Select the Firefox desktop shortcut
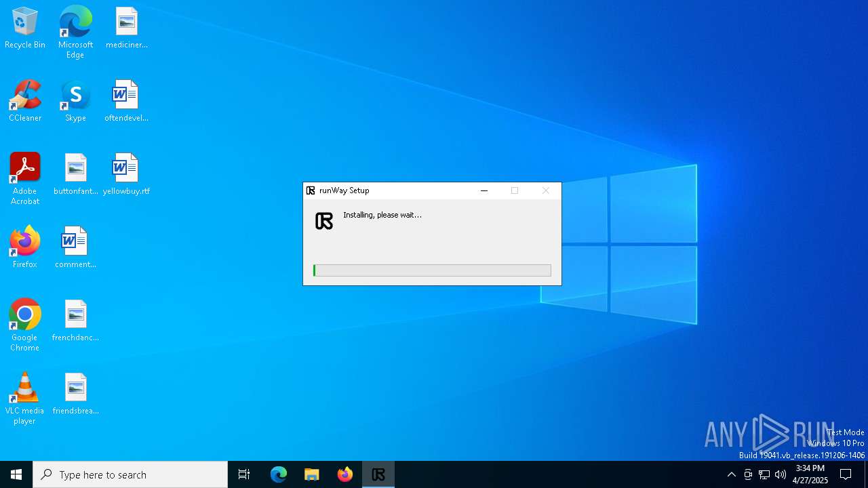The width and height of the screenshot is (868, 488). click(x=25, y=247)
